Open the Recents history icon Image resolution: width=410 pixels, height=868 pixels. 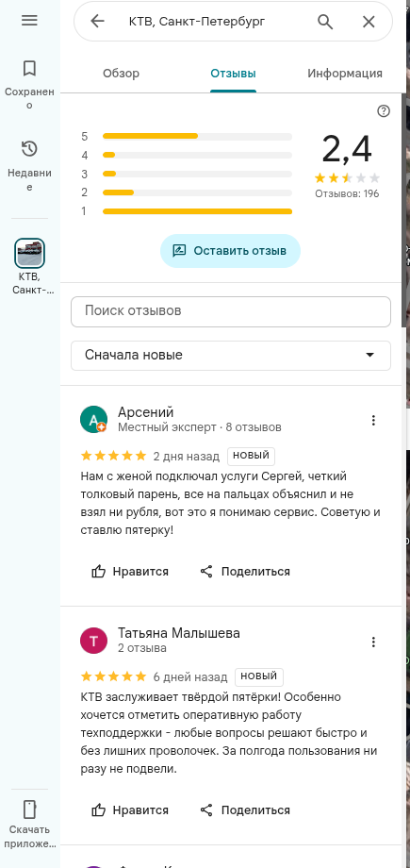pos(29,149)
